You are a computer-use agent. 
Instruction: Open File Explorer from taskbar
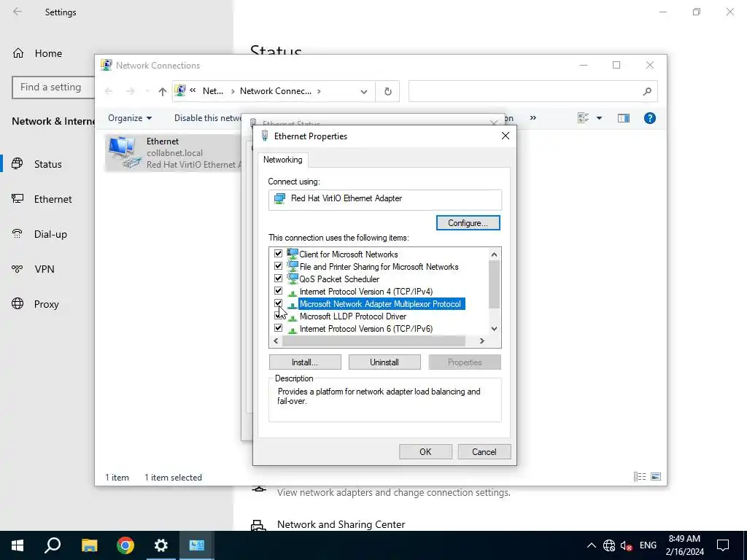[89, 545]
